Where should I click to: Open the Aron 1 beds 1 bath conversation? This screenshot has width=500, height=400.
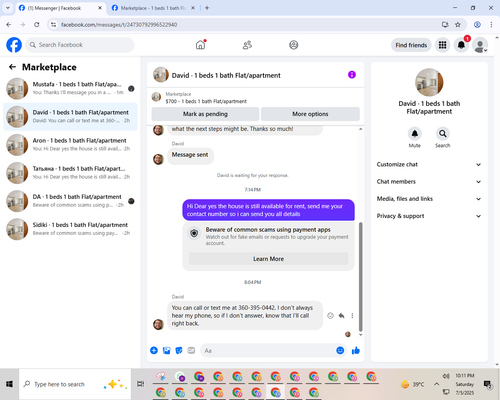click(x=70, y=145)
